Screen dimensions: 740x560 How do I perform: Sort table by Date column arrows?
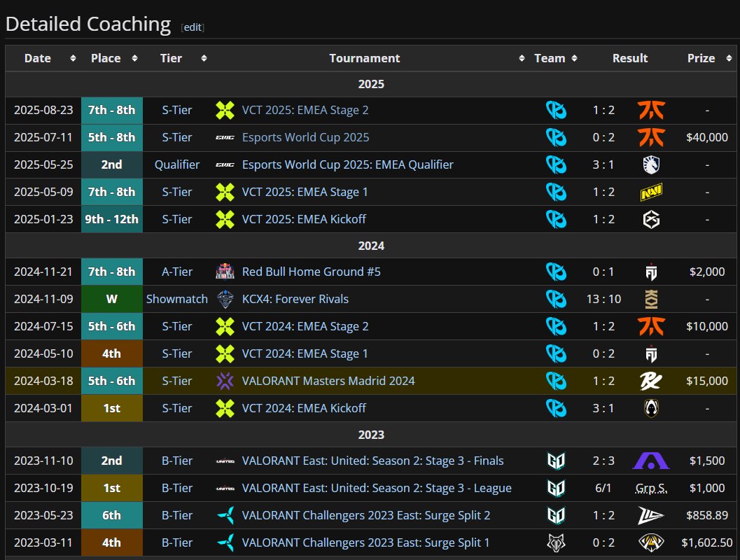pos(73,58)
